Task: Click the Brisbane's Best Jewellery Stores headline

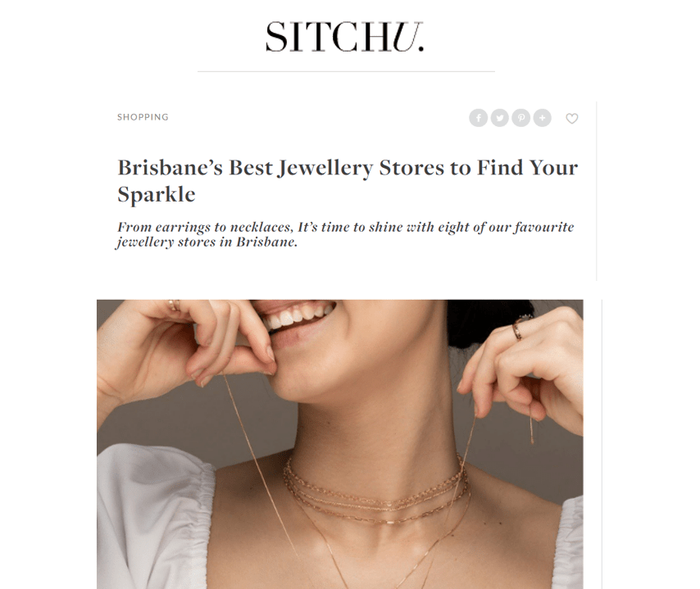Action: (348, 181)
